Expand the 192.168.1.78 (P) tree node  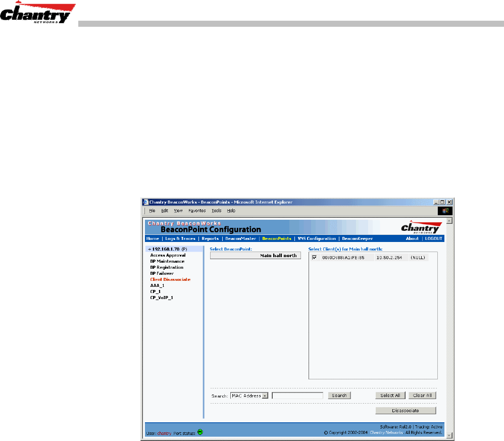pyautogui.click(x=149, y=249)
